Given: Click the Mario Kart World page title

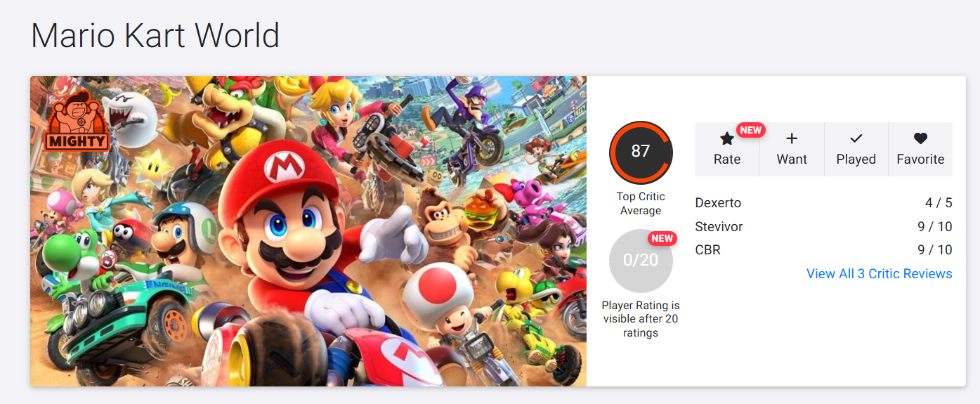Looking at the screenshot, I should (x=155, y=35).
